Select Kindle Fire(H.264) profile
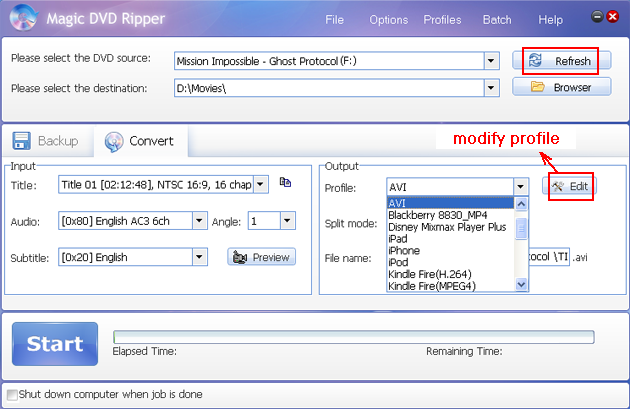630x409 pixels. point(450,274)
